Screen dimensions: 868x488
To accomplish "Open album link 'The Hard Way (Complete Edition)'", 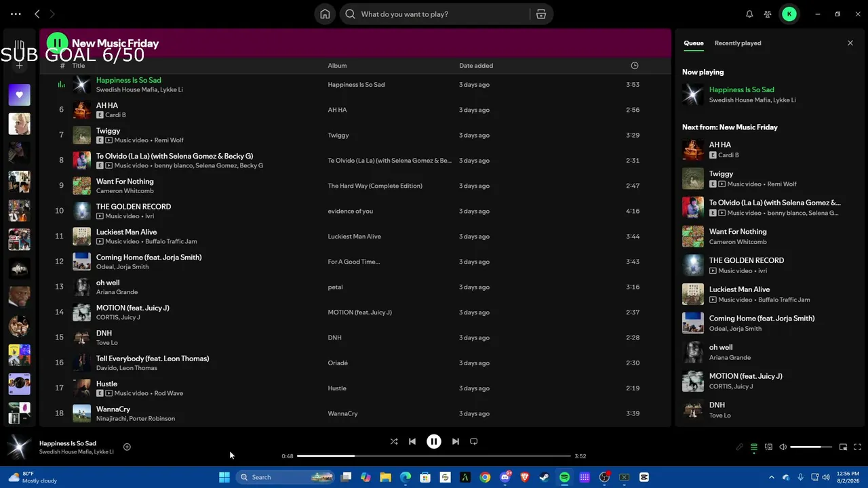I will click(x=375, y=186).
